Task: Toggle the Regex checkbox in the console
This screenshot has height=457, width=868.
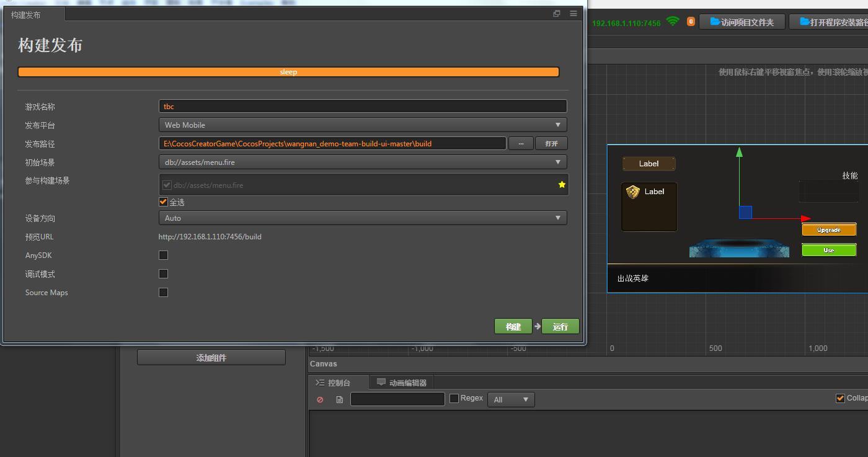Action: [454, 398]
